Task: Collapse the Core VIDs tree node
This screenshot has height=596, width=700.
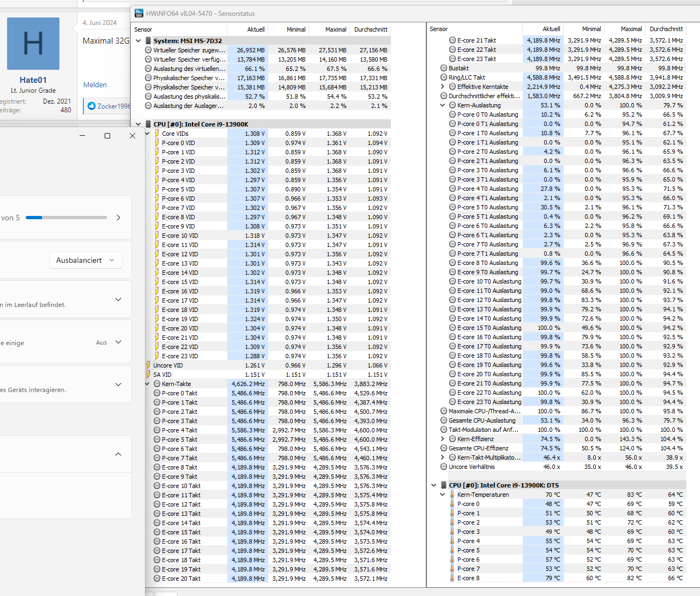Action: coord(148,133)
